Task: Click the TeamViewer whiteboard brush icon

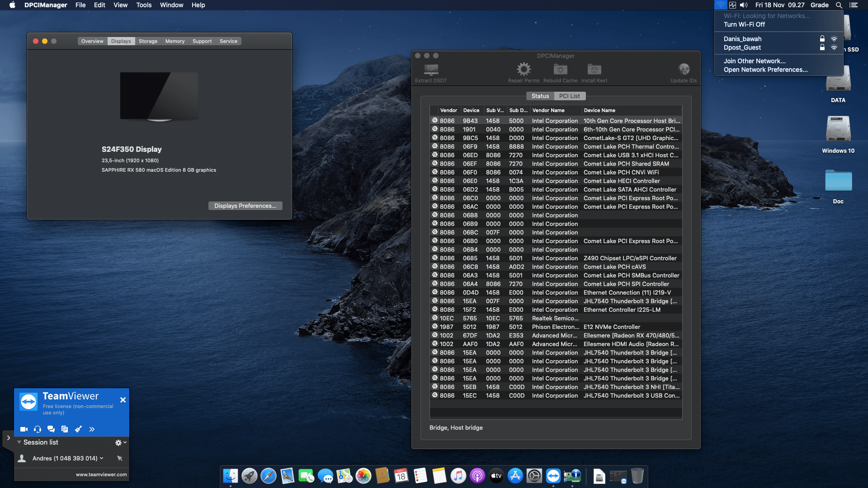Action: 78,429
